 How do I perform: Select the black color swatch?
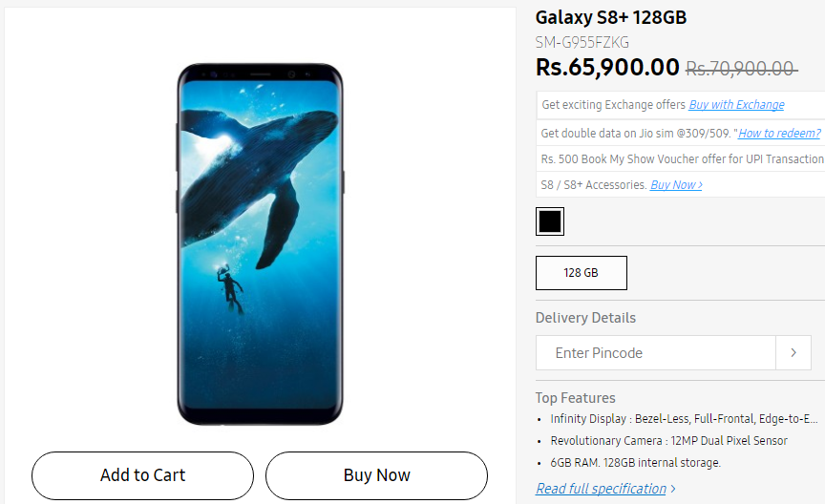(550, 221)
